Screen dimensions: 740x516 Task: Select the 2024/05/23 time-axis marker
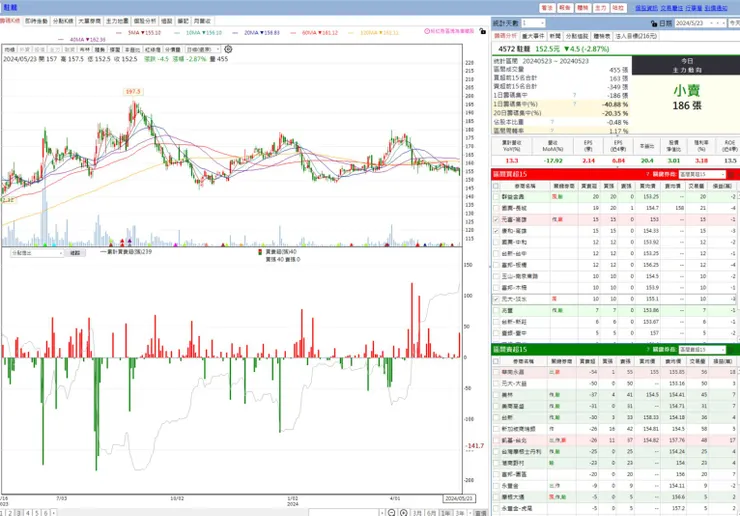459,499
